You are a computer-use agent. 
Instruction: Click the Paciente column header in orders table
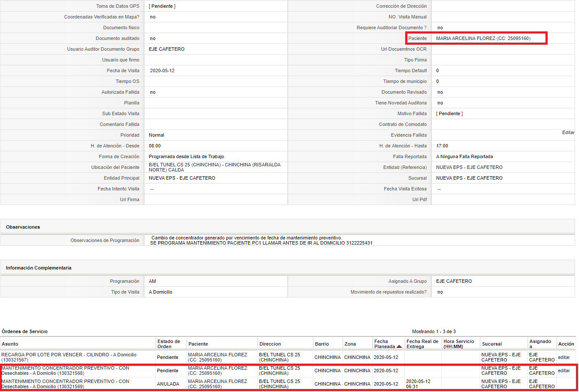tap(198, 344)
